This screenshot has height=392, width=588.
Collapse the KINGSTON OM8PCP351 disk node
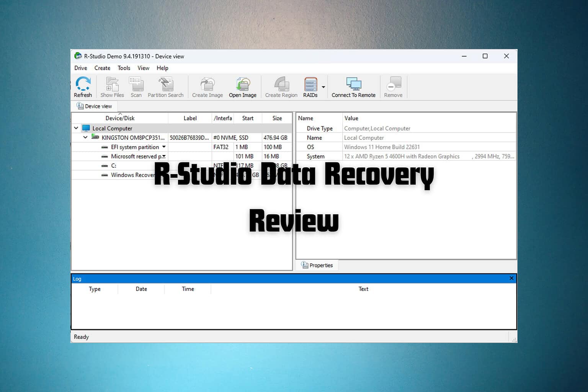click(x=85, y=137)
